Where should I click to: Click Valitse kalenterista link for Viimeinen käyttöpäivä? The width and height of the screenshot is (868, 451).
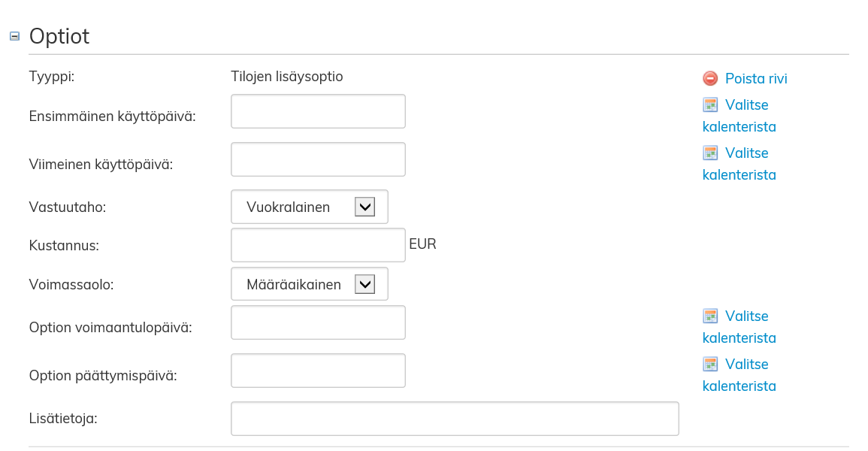(x=746, y=153)
